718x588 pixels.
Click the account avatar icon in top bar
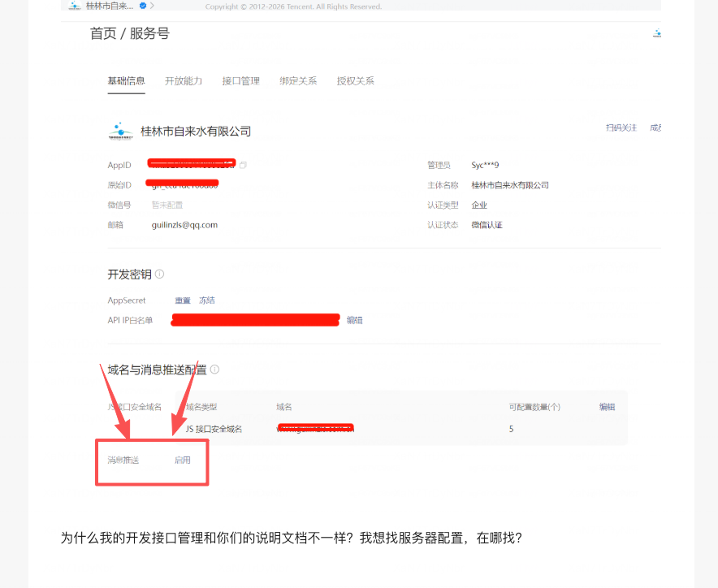pyautogui.click(x=74, y=6)
